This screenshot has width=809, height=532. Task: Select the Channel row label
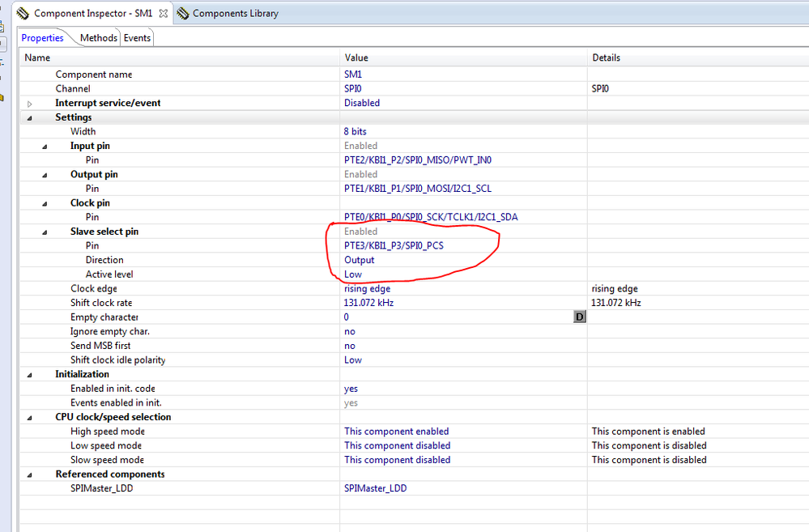pyautogui.click(x=73, y=89)
